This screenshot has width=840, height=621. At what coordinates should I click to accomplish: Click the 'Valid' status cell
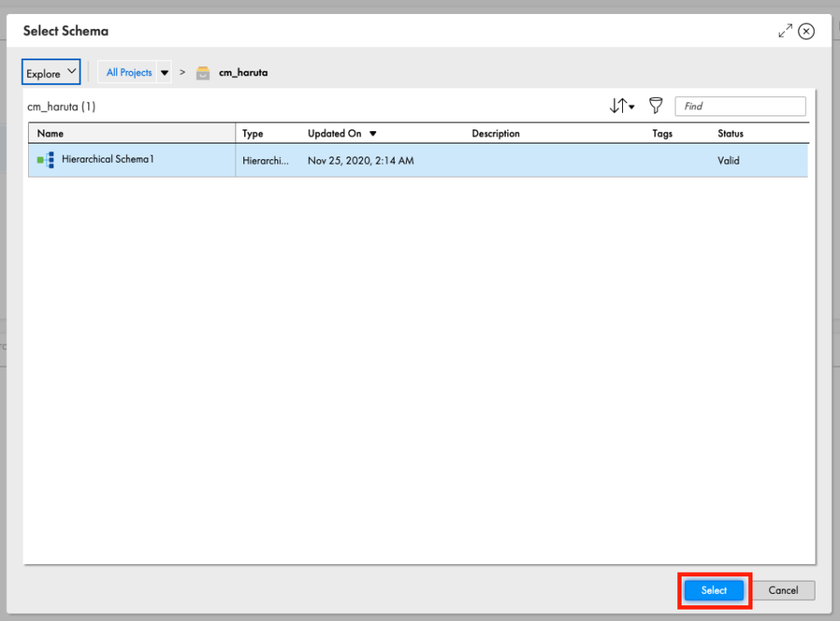click(728, 161)
